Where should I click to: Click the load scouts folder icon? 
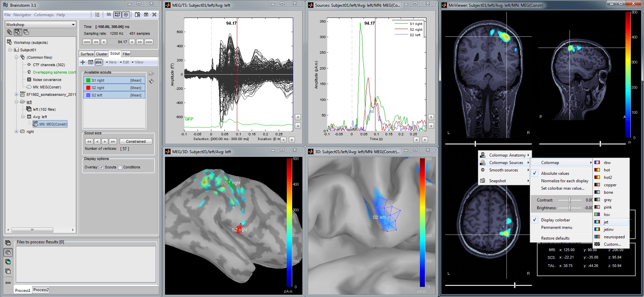pos(151,73)
